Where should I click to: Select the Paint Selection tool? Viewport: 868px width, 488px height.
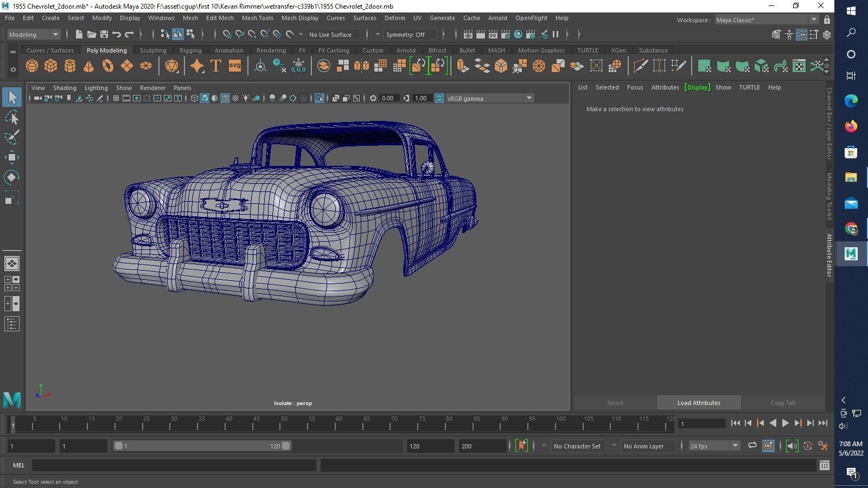[12, 137]
